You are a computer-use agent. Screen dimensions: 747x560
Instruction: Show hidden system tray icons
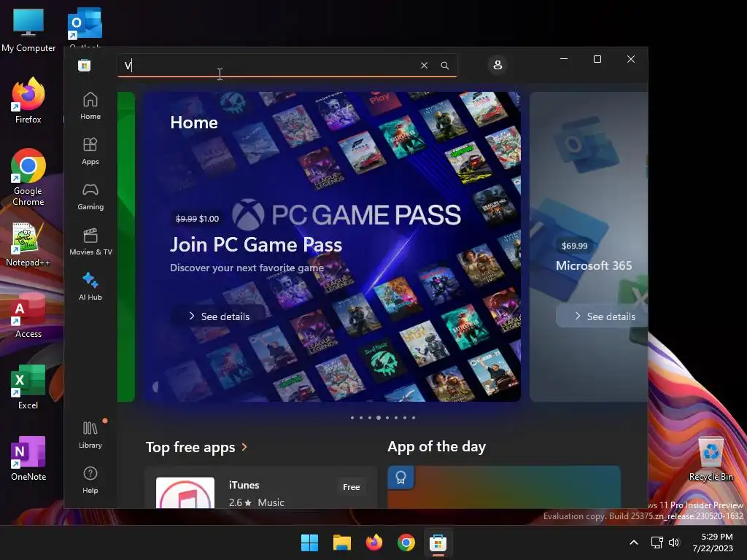coord(634,542)
